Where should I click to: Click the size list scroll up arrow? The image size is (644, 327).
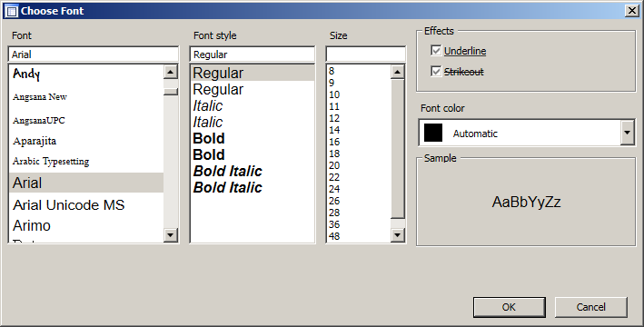(x=397, y=72)
